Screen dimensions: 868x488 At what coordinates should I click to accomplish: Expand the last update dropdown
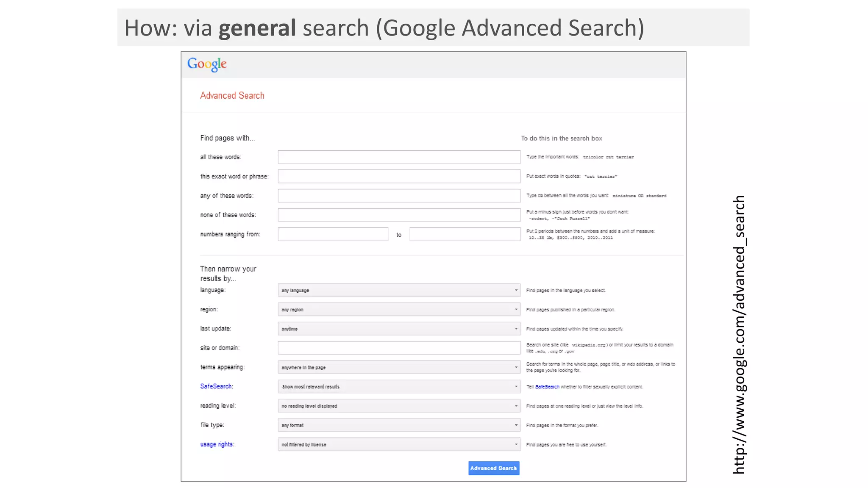click(x=398, y=328)
